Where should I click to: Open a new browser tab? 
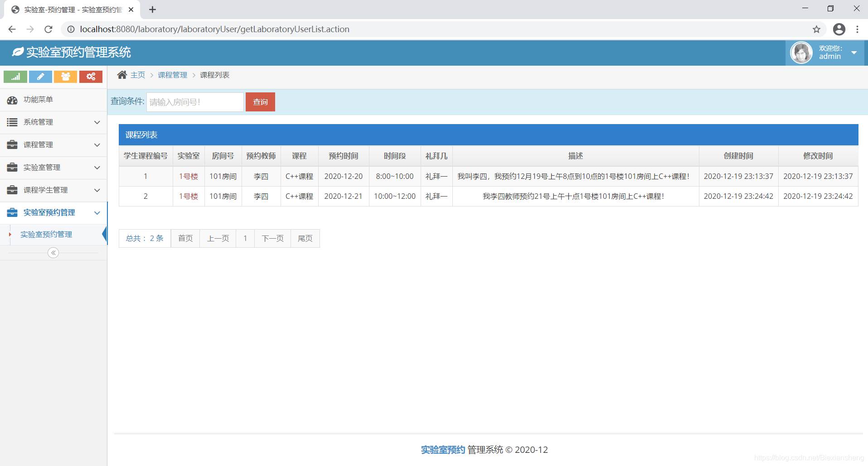[152, 10]
